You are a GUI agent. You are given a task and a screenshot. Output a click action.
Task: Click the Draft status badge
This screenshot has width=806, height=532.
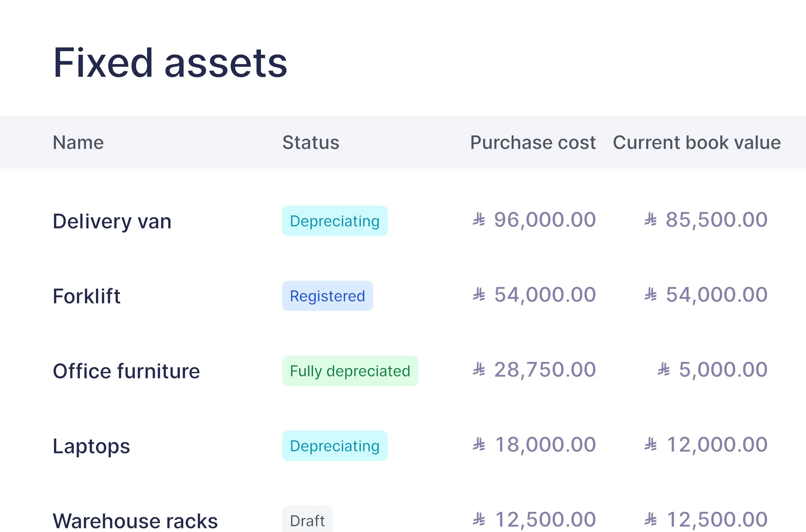click(x=307, y=520)
